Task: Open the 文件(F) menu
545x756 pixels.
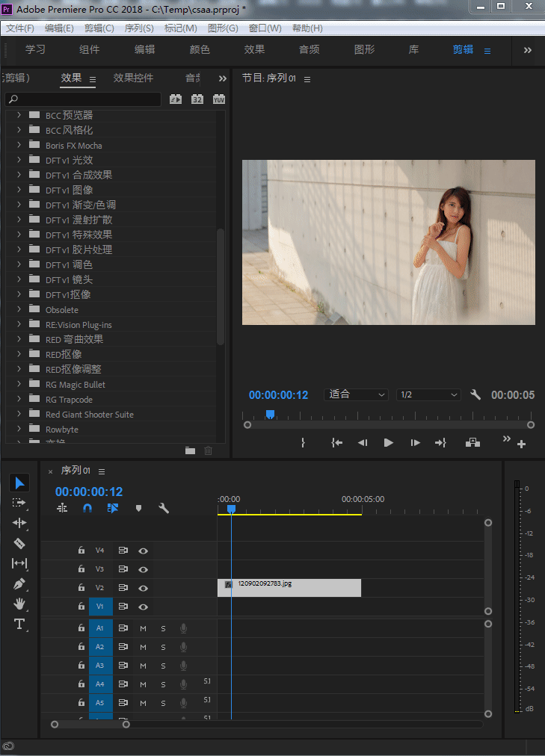Action: 20,28
